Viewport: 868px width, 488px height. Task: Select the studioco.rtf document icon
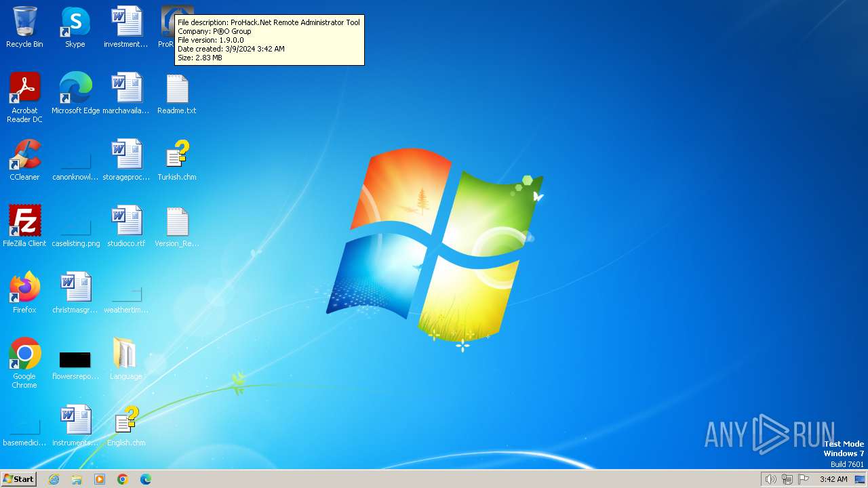point(126,226)
